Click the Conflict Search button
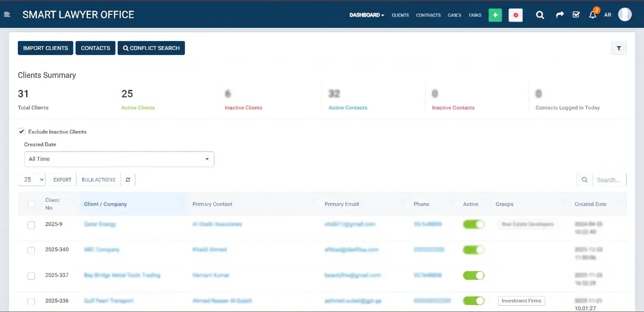Viewport: 644px width, 312px height. click(x=151, y=48)
